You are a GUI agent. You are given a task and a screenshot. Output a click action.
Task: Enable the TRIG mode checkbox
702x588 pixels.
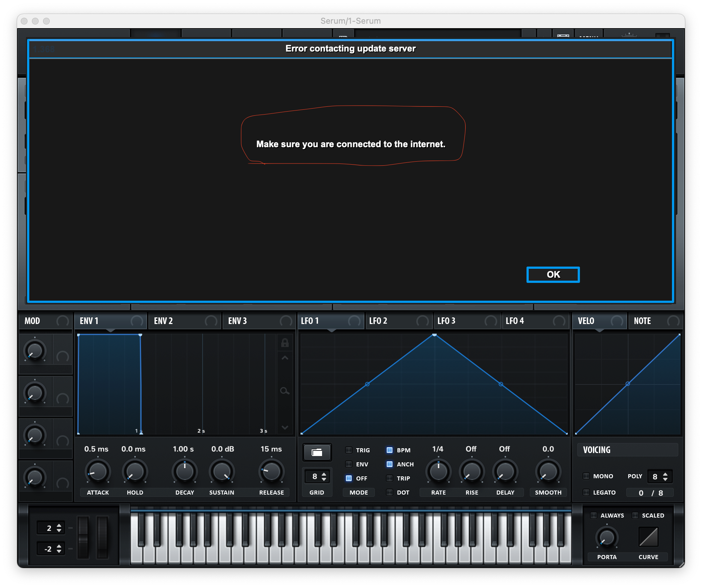(349, 450)
